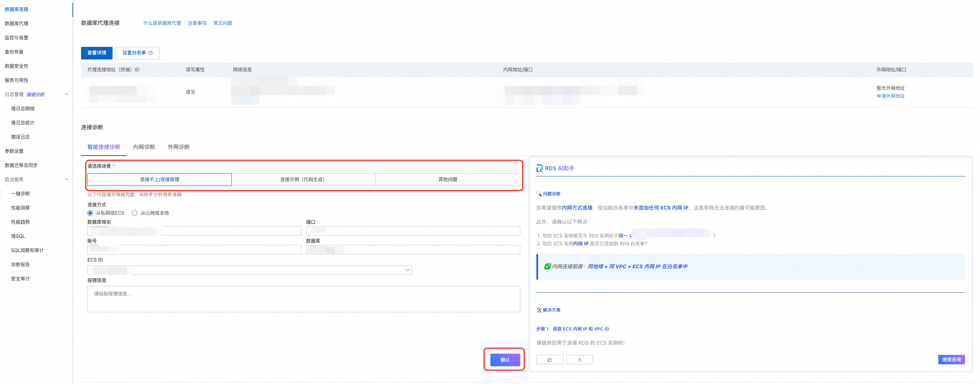Collapse the 自治服务 sidebar section
Screen dimensions: 980x384
point(67,179)
